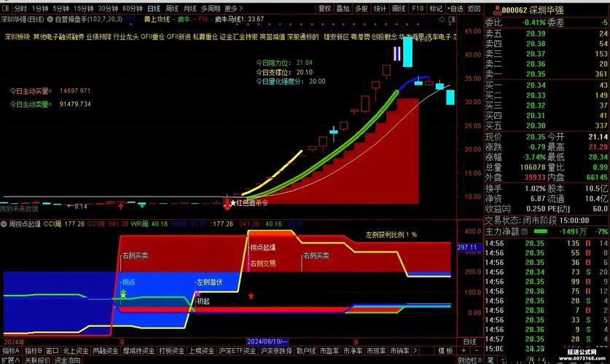610x364 pixels.
Task: Click the plus zoom button beside 模板
Action: [x=464, y=350]
